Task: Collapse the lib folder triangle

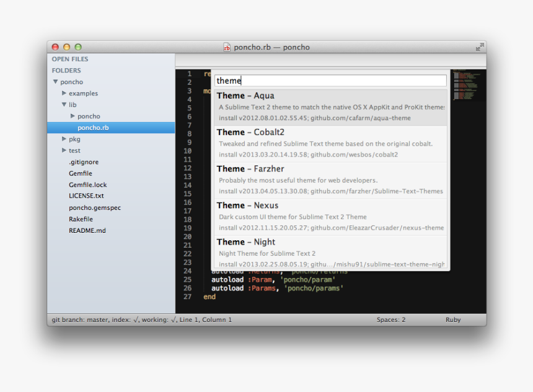Action: click(64, 105)
